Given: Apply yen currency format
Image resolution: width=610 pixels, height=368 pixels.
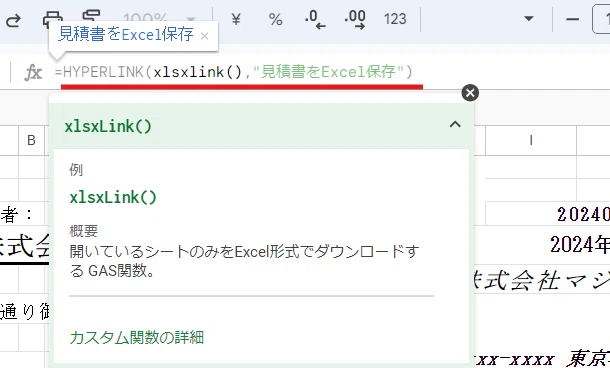Looking at the screenshot, I should click(236, 19).
